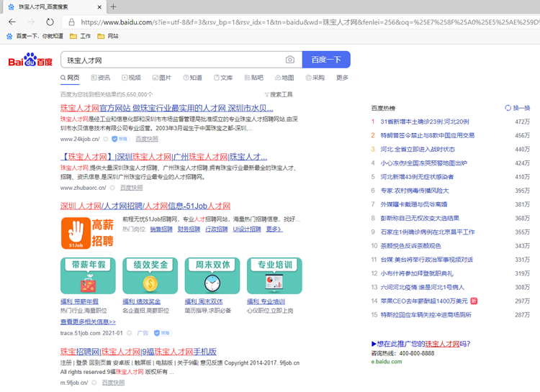Open hot topic 河北:全省立即进入战时状态
Image resolution: width=540 pixels, height=392 pixels.
[x=418, y=150]
